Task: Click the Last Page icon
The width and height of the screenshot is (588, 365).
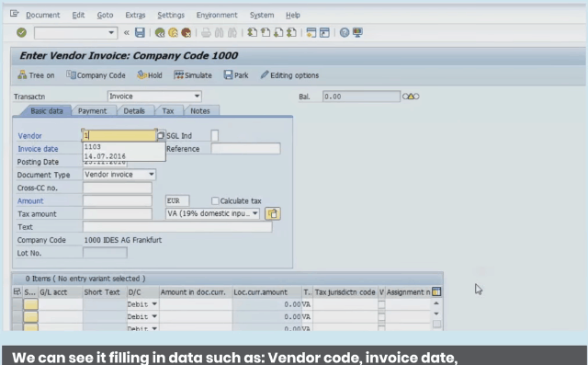Action: pyautogui.click(x=291, y=32)
